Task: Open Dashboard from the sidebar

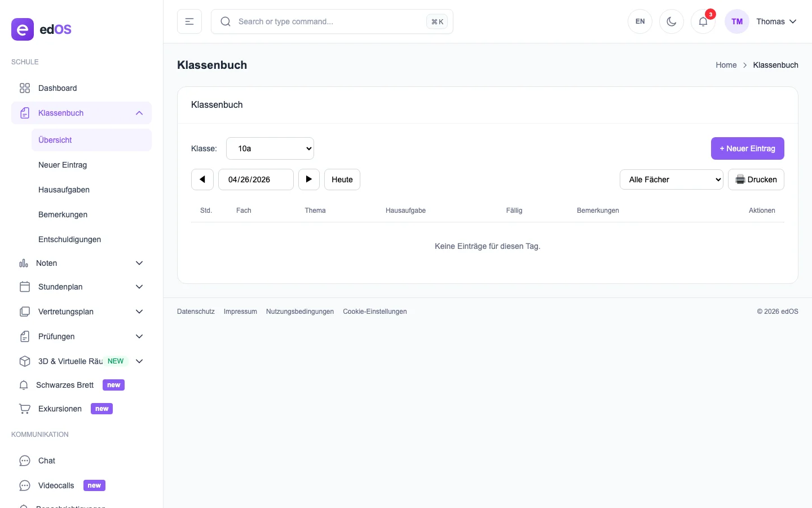Action: [58, 88]
